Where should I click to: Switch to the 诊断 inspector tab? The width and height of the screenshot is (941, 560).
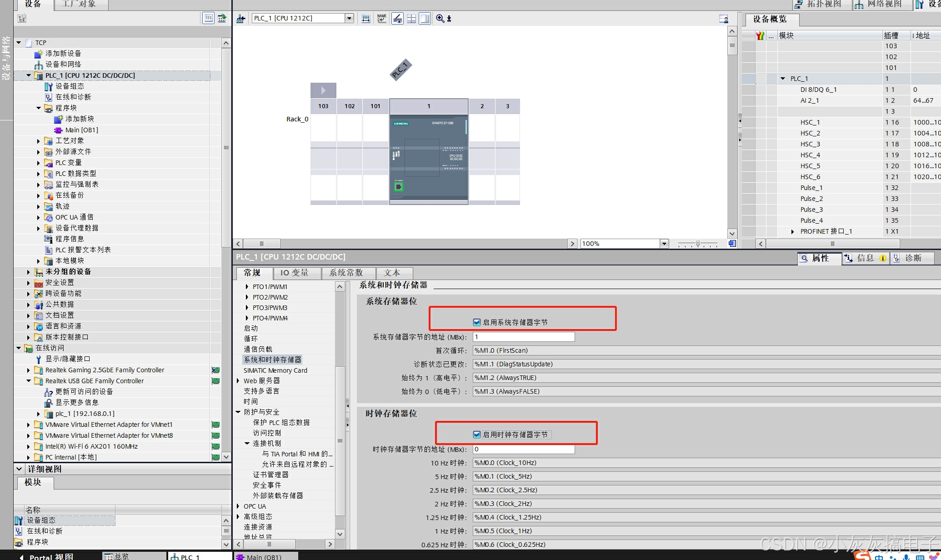coord(912,258)
